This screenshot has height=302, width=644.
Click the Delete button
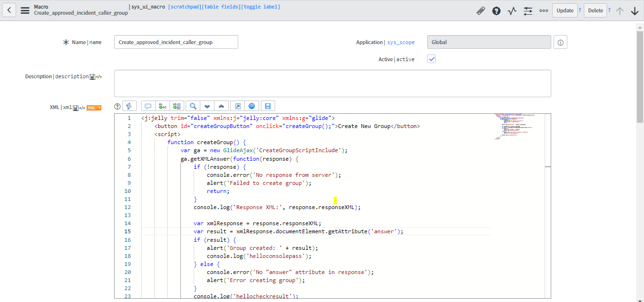(595, 10)
